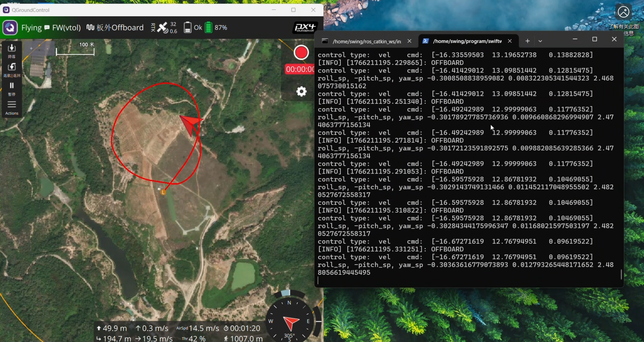644x342 pixels.
Task: Click the 194.7 m distance value
Action: pyautogui.click(x=117, y=338)
